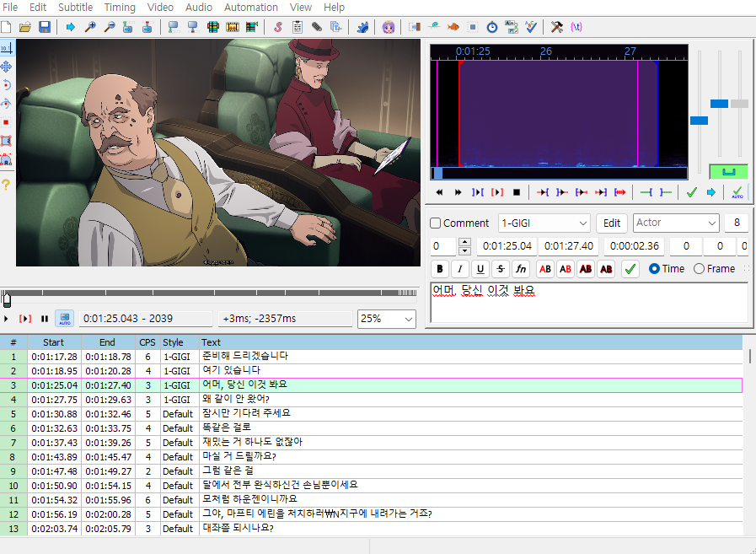Viewport: 756px width, 554px height.
Task: Open script Properties clipboard icon
Action: (x=298, y=27)
